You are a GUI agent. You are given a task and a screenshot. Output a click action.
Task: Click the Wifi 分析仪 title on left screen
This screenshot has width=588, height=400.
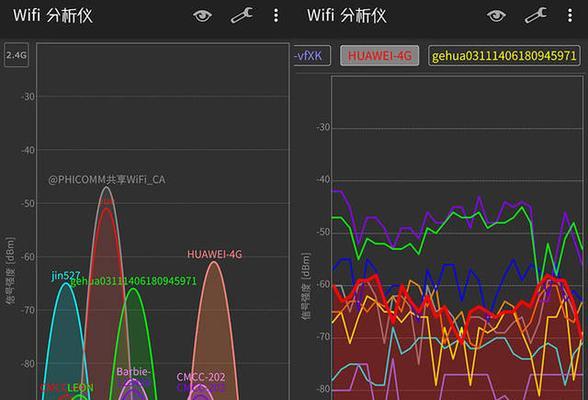click(x=52, y=16)
